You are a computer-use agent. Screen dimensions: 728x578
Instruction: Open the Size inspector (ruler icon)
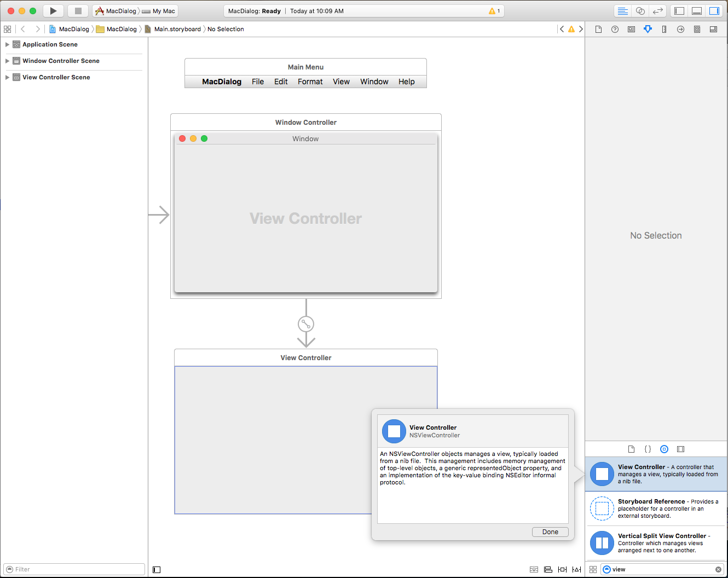tap(665, 29)
